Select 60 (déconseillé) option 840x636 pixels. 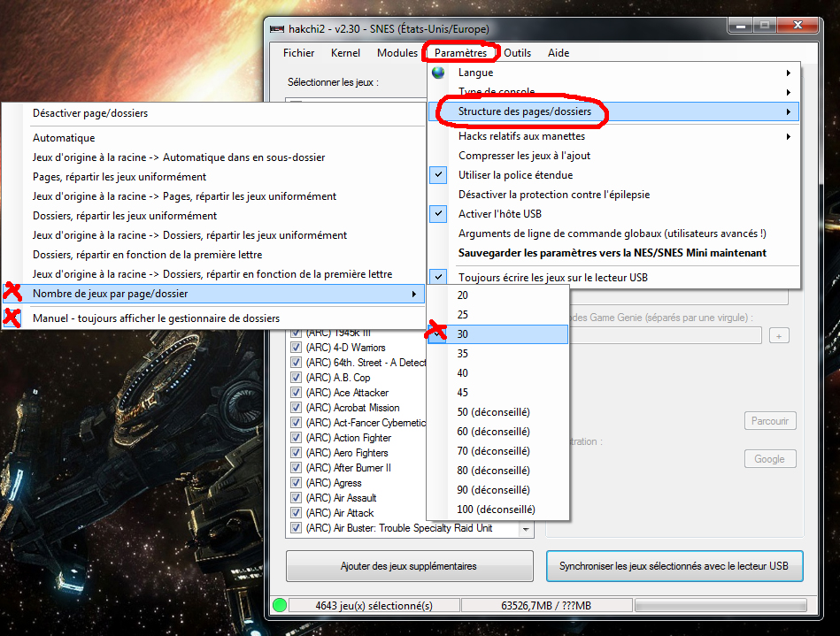click(497, 432)
